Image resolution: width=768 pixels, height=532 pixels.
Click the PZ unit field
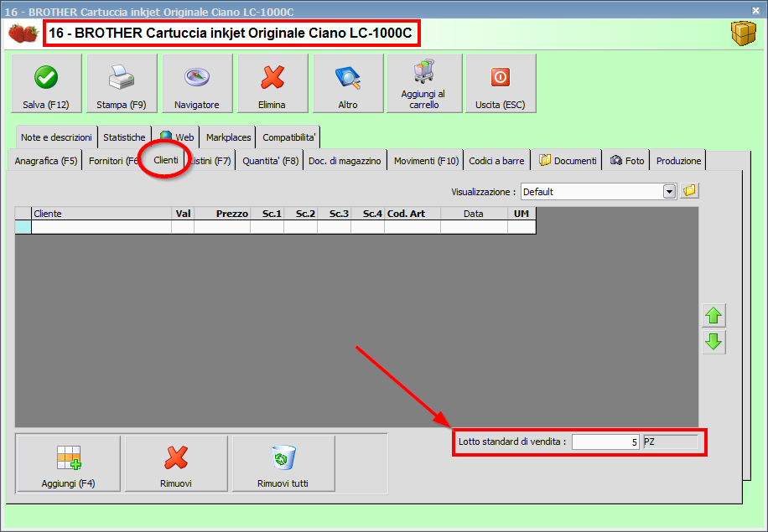(671, 442)
